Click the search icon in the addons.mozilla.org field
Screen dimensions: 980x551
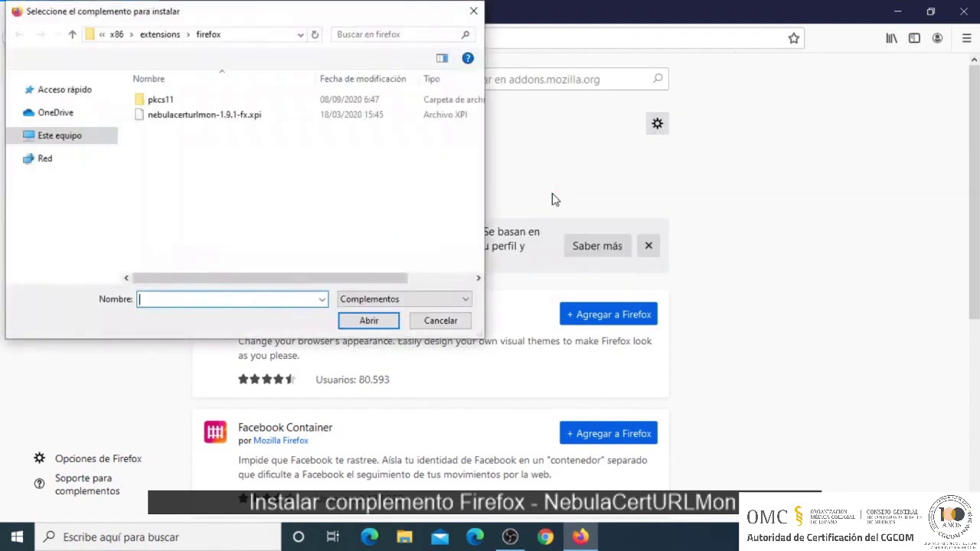pyautogui.click(x=658, y=79)
